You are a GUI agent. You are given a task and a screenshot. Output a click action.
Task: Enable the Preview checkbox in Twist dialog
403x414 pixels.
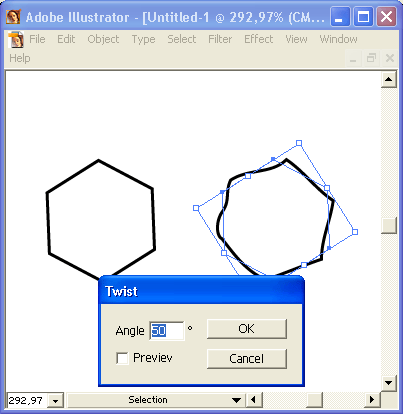[122, 359]
